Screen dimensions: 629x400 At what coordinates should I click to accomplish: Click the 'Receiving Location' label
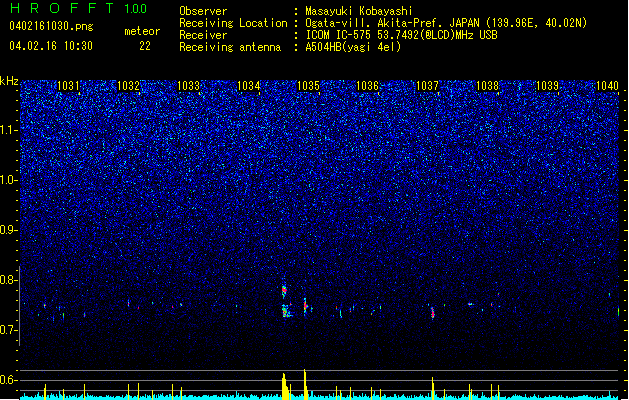point(233,23)
